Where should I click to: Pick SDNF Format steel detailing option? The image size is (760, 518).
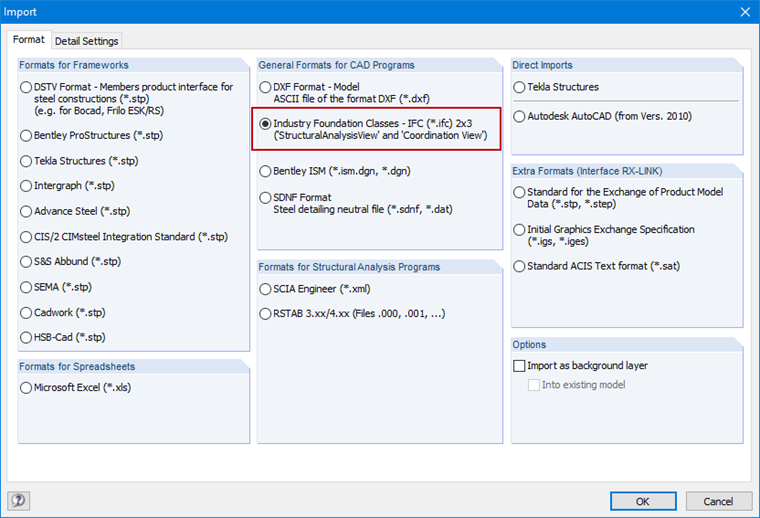266,198
